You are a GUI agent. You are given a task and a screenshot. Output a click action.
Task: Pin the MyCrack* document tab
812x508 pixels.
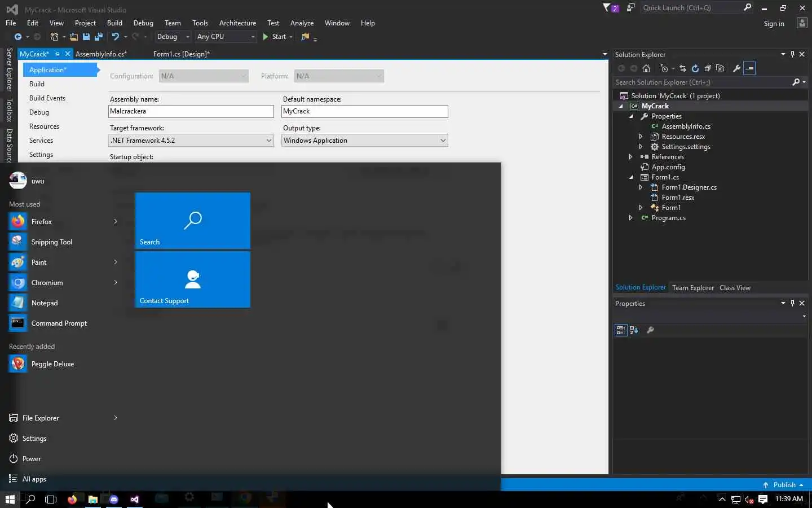[57, 54]
